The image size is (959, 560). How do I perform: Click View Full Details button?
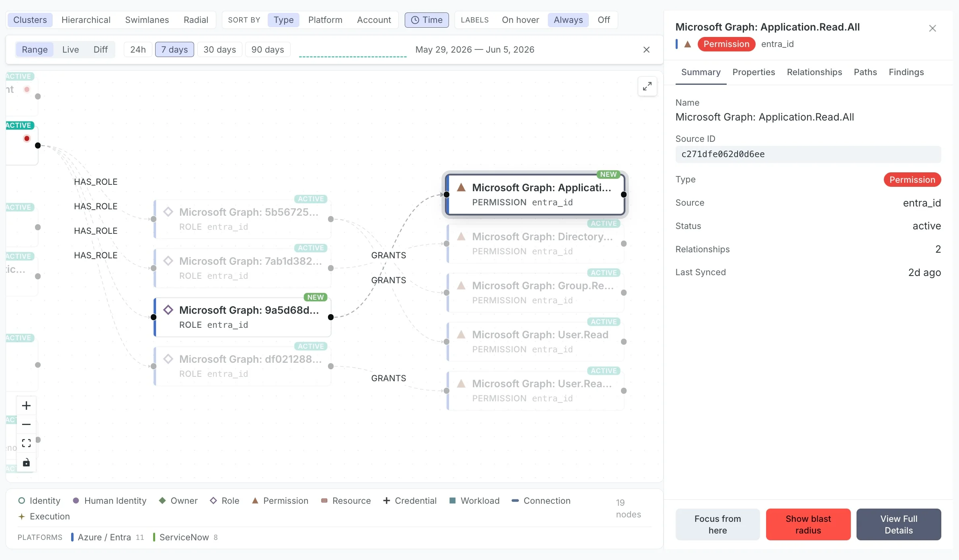coord(899,525)
